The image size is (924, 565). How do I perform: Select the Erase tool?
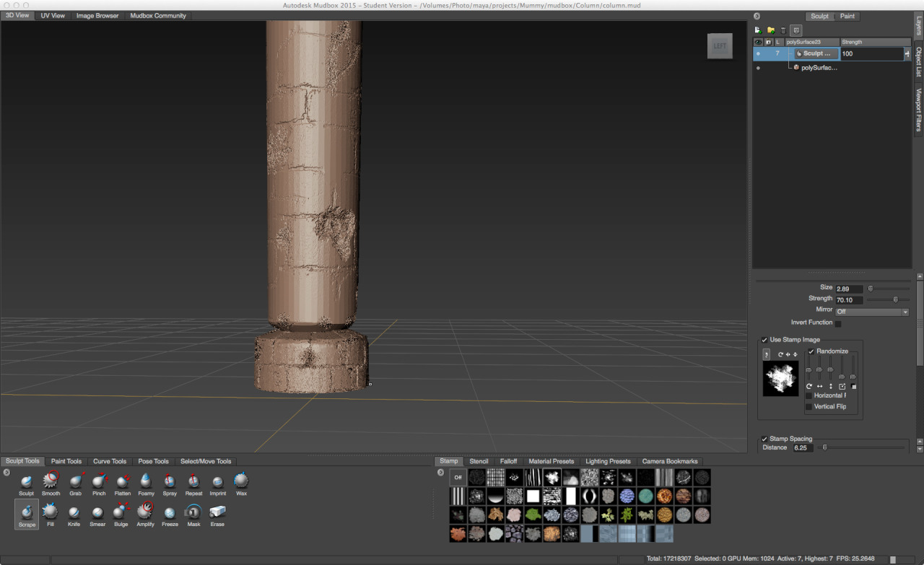pos(217,514)
